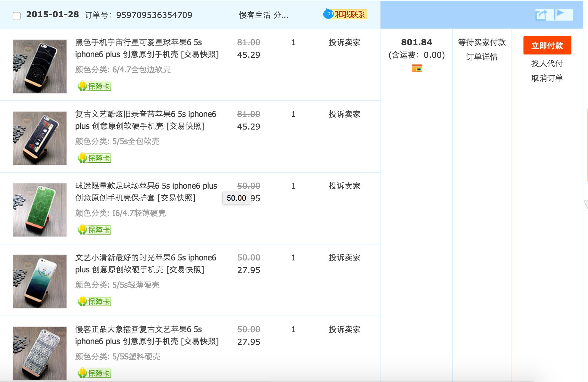This screenshot has height=382, width=588.
Task: Click 投诉卖家 for the elephant illustration case
Action: 344,330
